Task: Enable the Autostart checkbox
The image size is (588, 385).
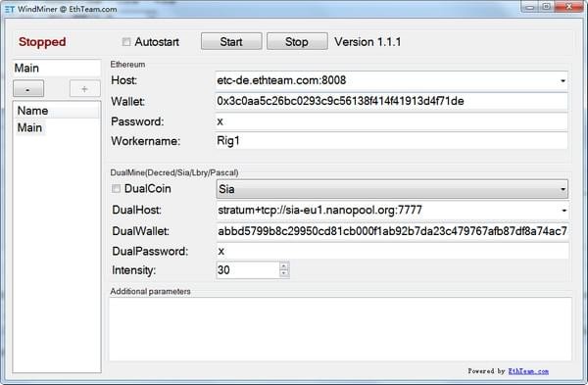Action: tap(126, 42)
